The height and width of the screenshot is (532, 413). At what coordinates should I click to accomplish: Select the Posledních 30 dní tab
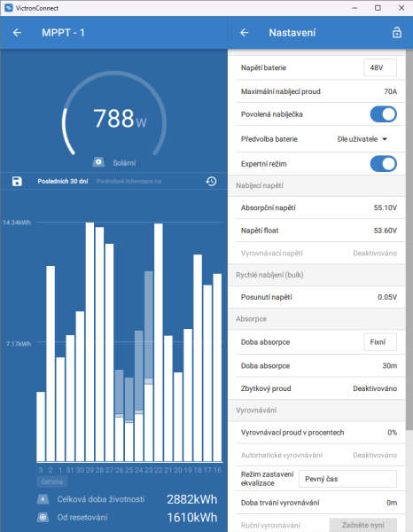tap(63, 181)
